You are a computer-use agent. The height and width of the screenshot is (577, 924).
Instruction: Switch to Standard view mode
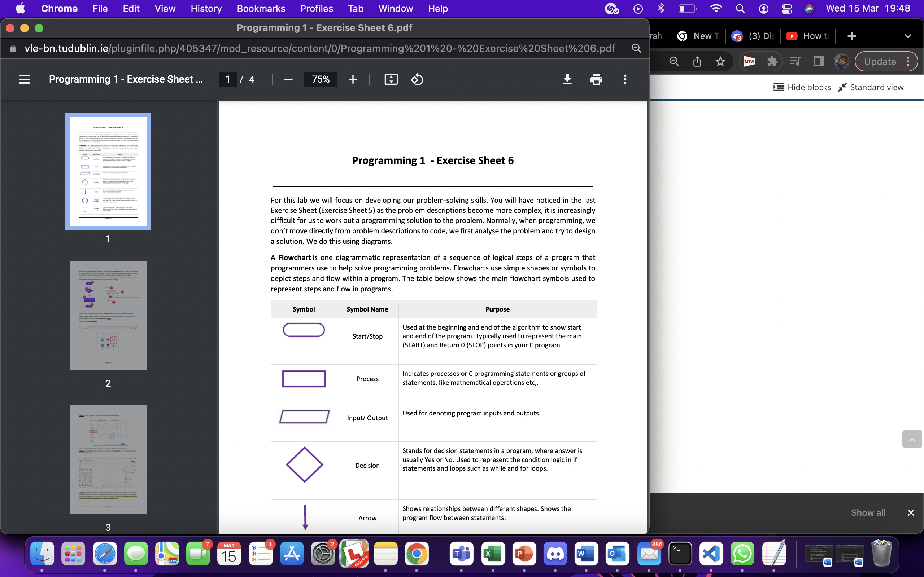871,87
